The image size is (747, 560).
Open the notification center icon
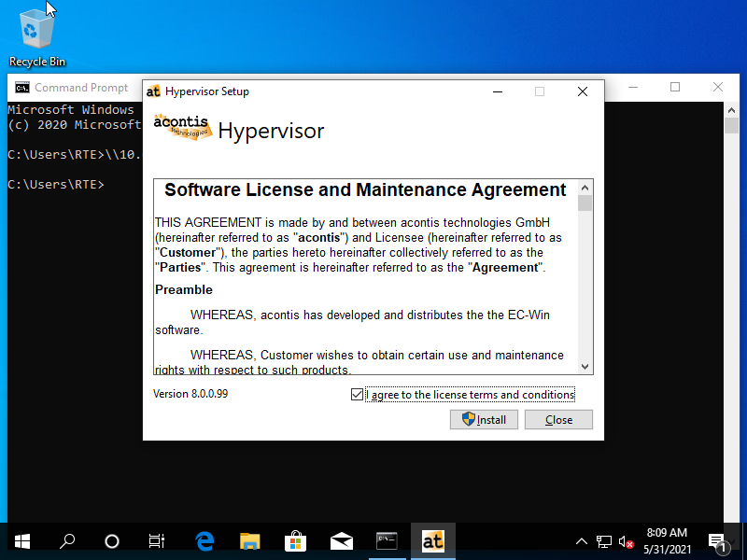pos(718,541)
